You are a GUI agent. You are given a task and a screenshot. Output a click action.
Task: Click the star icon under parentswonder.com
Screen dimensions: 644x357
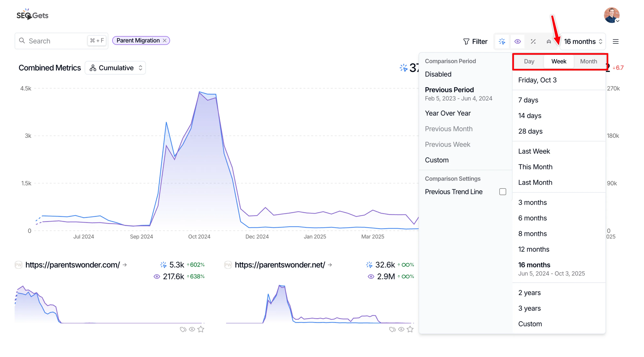click(201, 329)
